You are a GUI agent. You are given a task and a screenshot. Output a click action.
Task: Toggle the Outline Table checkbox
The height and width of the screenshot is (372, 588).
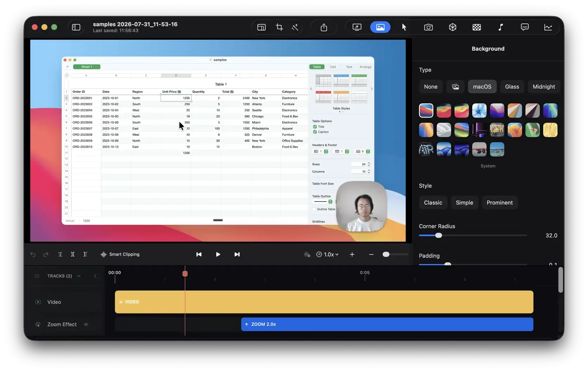click(x=314, y=209)
